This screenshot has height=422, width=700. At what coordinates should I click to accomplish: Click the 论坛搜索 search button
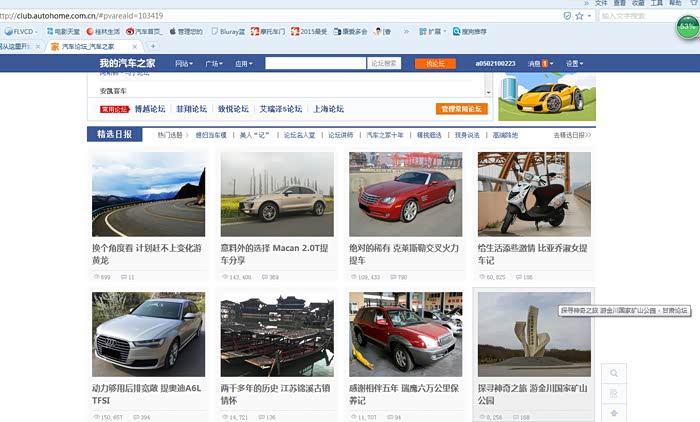tap(385, 64)
